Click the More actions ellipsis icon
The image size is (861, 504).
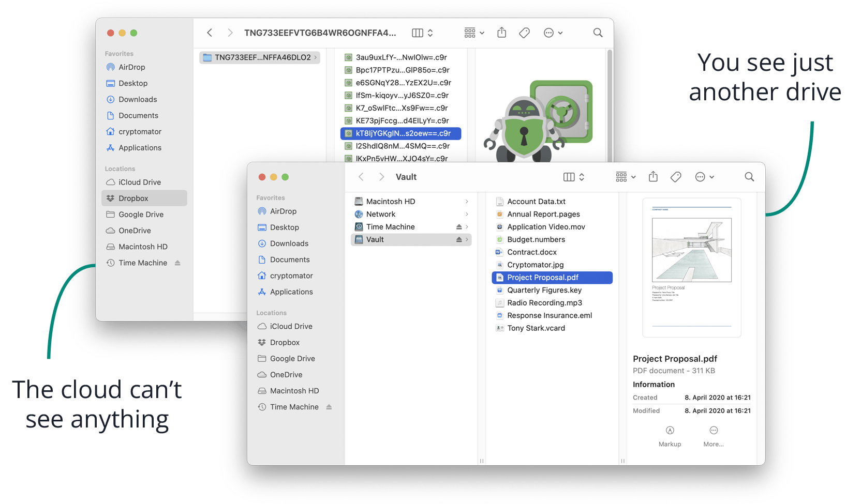tap(702, 176)
